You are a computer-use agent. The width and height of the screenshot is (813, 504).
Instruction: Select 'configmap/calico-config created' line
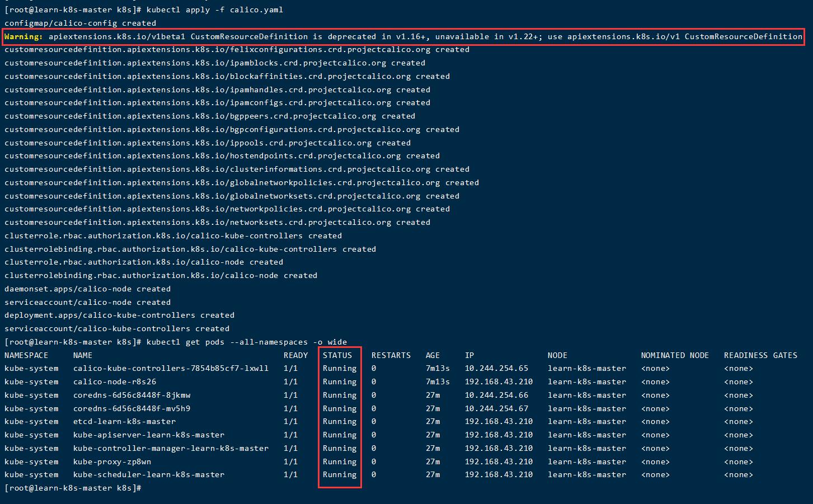click(x=81, y=23)
